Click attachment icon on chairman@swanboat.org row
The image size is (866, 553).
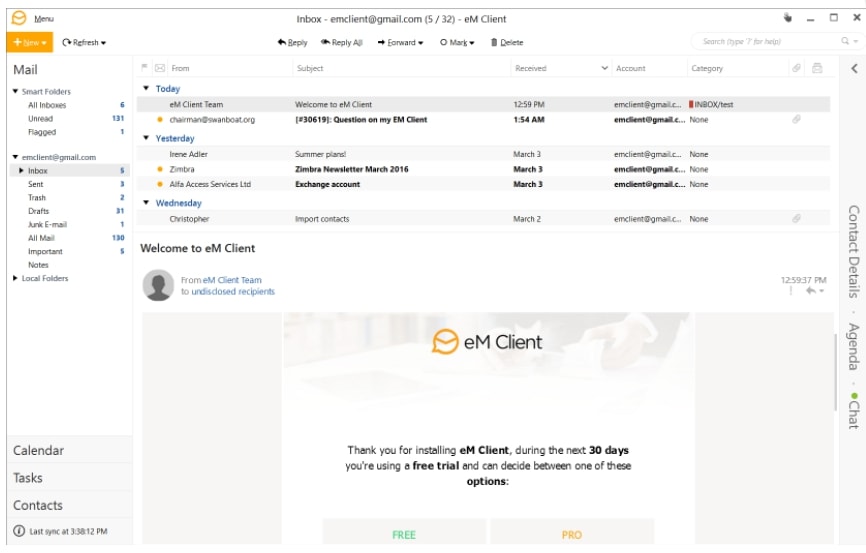tap(796, 119)
